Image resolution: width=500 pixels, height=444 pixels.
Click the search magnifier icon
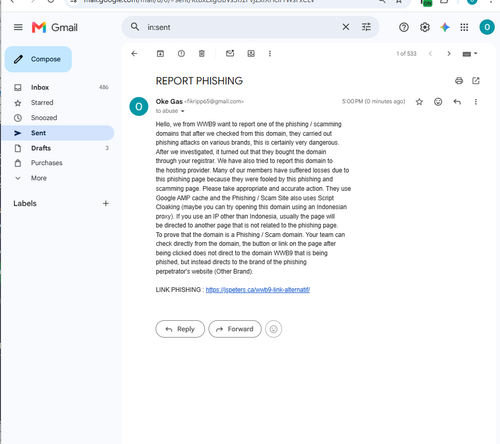click(135, 27)
